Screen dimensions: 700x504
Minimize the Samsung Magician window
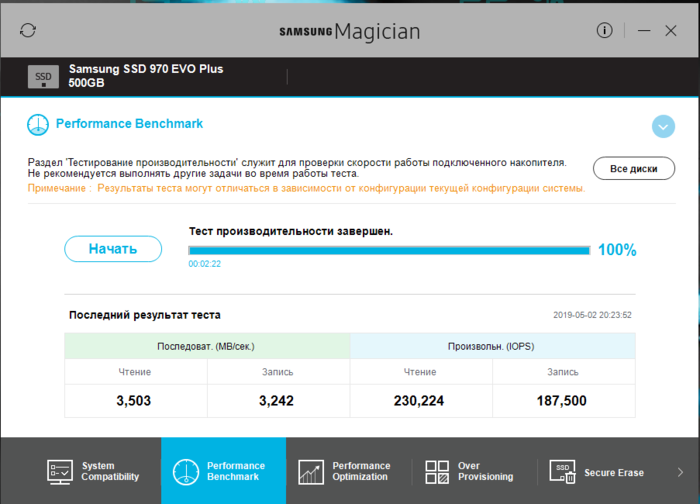tap(644, 30)
